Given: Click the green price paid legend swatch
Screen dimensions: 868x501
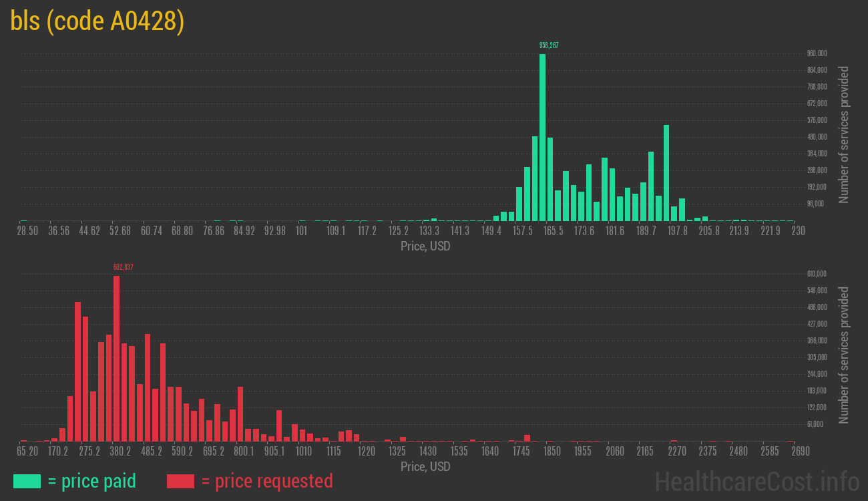Looking at the screenshot, I should click(27, 481).
